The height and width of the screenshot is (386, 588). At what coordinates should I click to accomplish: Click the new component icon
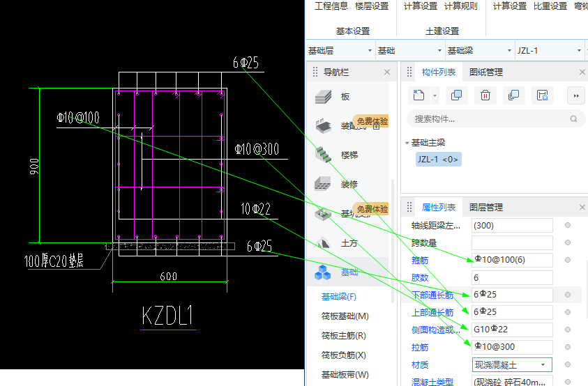pos(419,95)
